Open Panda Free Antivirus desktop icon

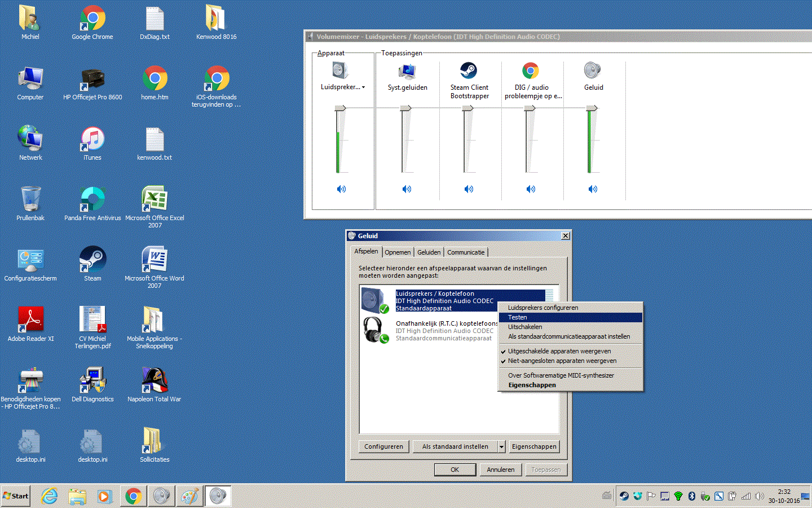tap(92, 204)
